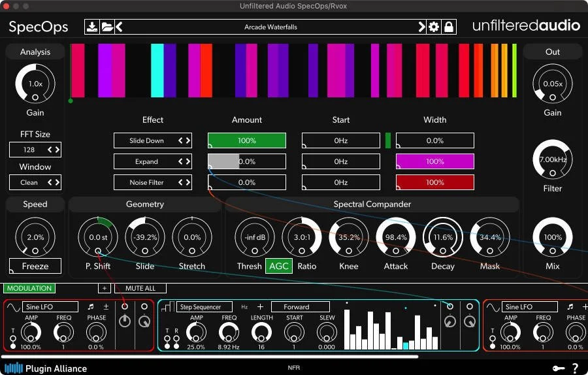Click first Sine LFO first output port
The width and height of the screenshot is (588, 375).
(x=125, y=306)
